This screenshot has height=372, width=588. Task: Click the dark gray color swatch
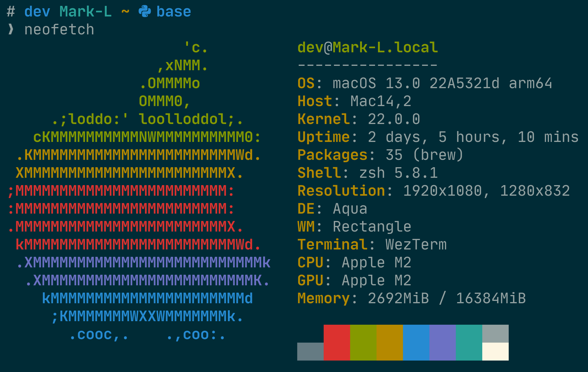pyautogui.click(x=310, y=351)
